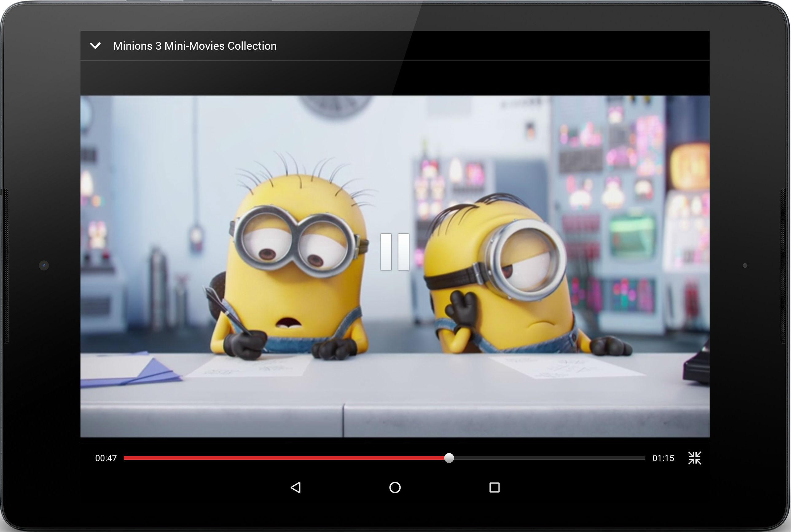Image resolution: width=791 pixels, height=532 pixels.
Task: Click the 01:15 total duration label
Action: [663, 458]
